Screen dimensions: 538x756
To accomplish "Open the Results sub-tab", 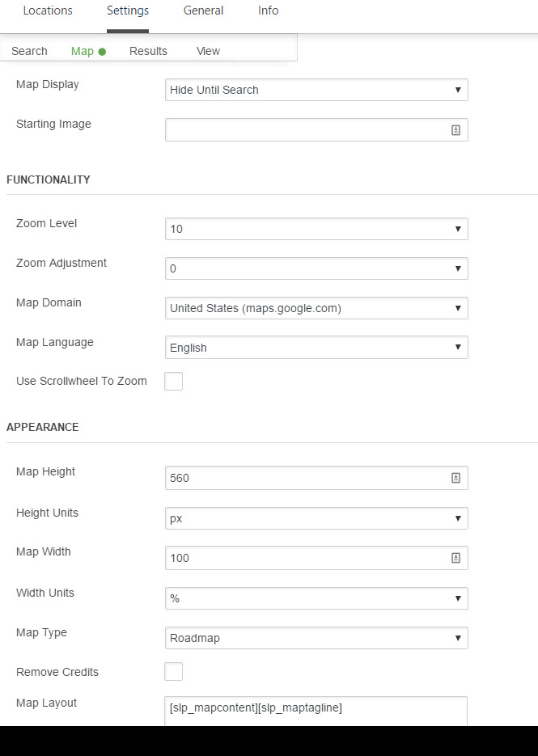I will pyautogui.click(x=148, y=51).
